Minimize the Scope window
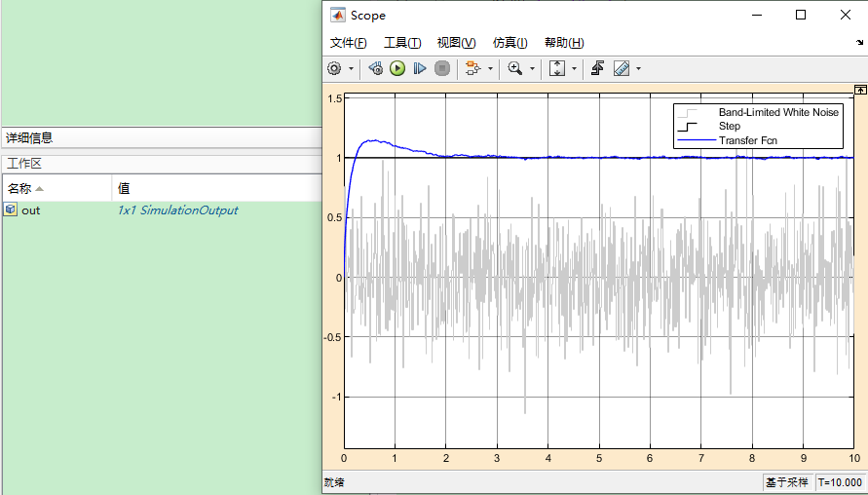 tap(757, 15)
